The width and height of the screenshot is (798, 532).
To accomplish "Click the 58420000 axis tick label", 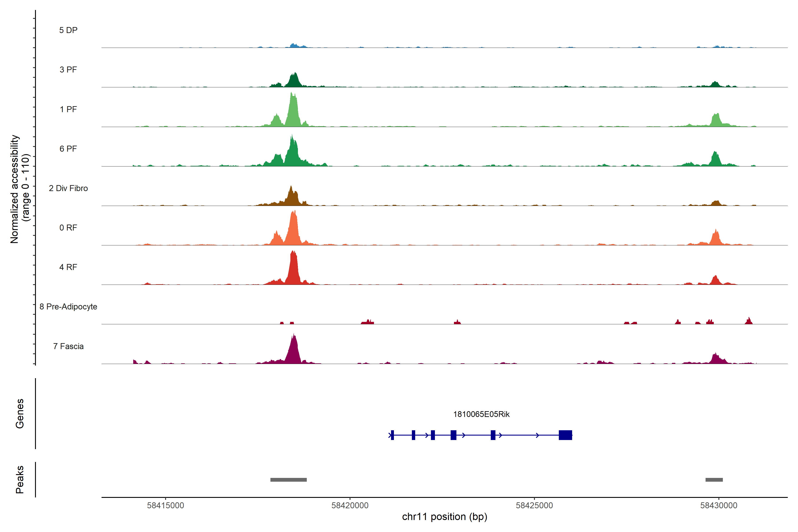I will point(350,506).
